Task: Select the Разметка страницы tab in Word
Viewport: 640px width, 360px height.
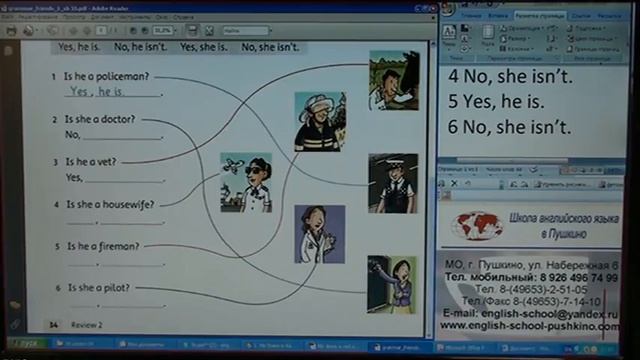Action: point(540,16)
